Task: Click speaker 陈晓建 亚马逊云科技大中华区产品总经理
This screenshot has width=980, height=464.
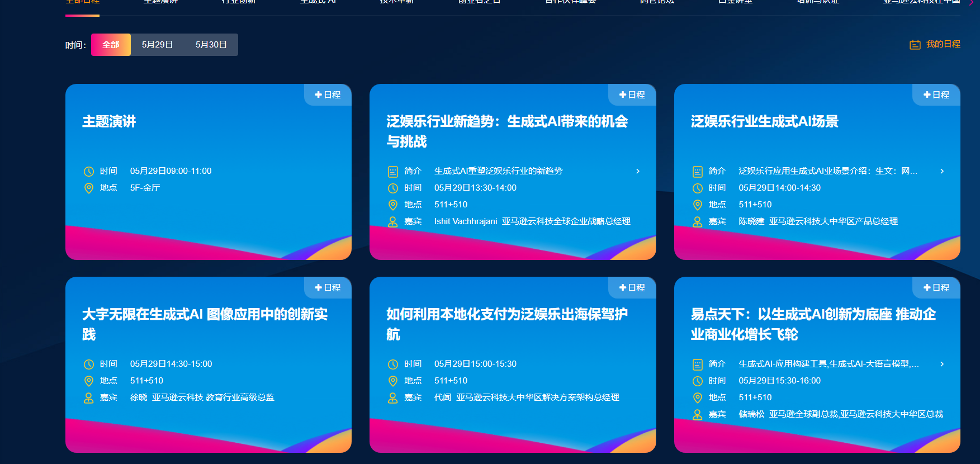Action: 818,221
